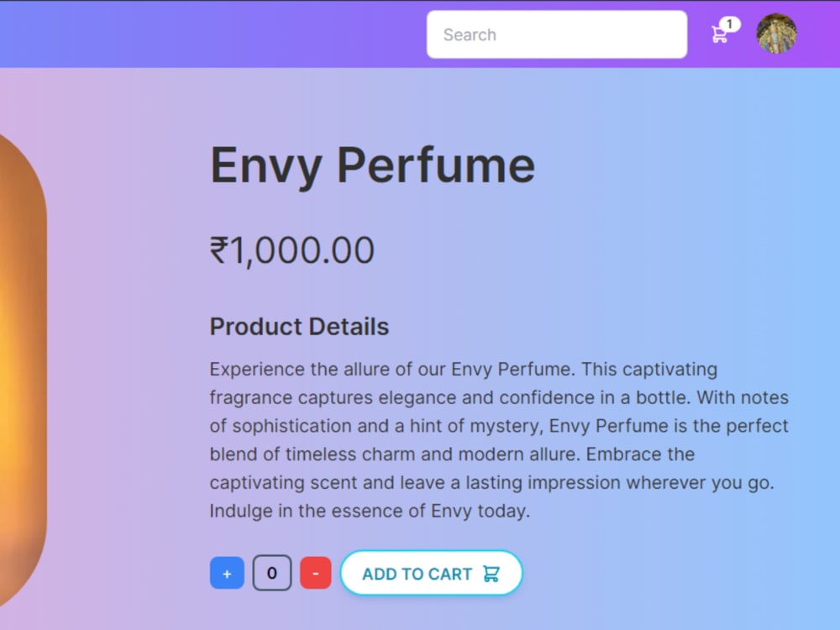This screenshot has width=840, height=630.
Task: Click the cart badge showing 1 item
Action: 730,23
